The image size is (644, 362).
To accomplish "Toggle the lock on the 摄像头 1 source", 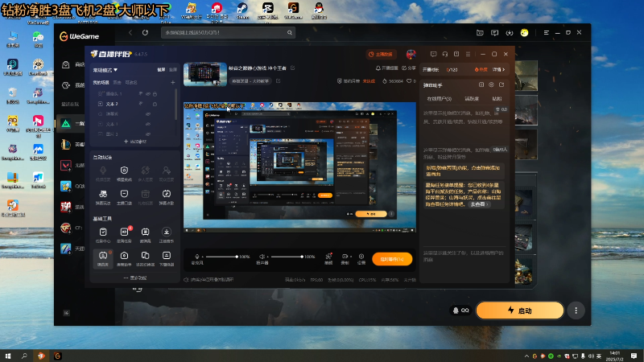I will pyautogui.click(x=155, y=94).
